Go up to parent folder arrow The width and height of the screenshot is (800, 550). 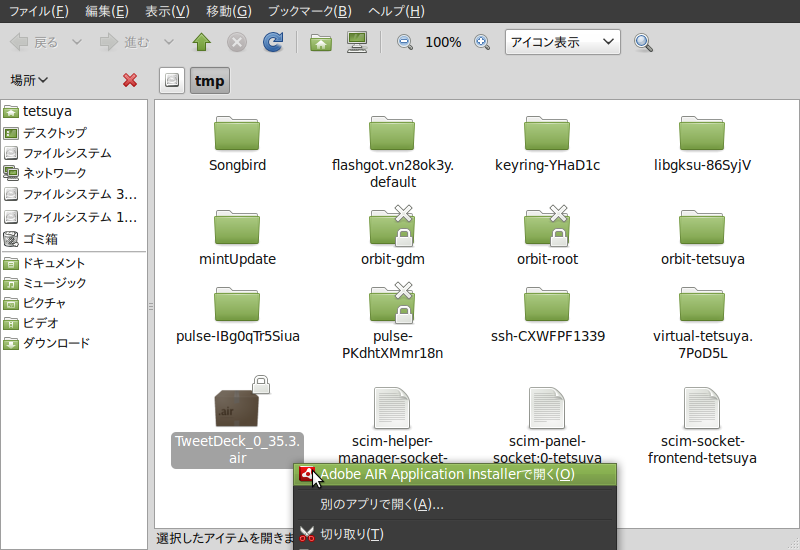tap(202, 42)
